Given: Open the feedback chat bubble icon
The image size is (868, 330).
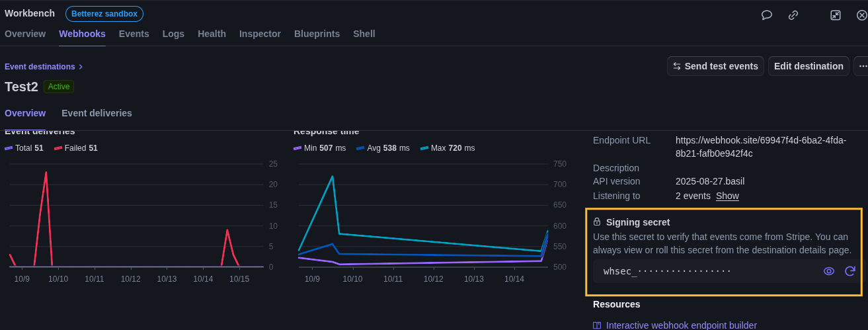Looking at the screenshot, I should click(767, 15).
